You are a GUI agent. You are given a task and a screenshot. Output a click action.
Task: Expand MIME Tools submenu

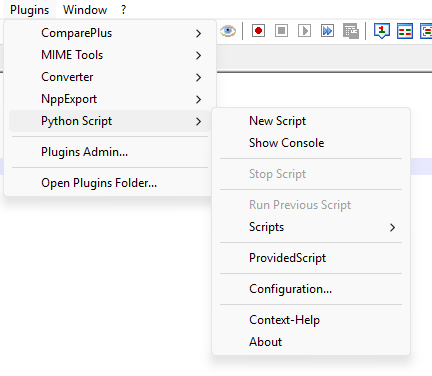(110, 55)
